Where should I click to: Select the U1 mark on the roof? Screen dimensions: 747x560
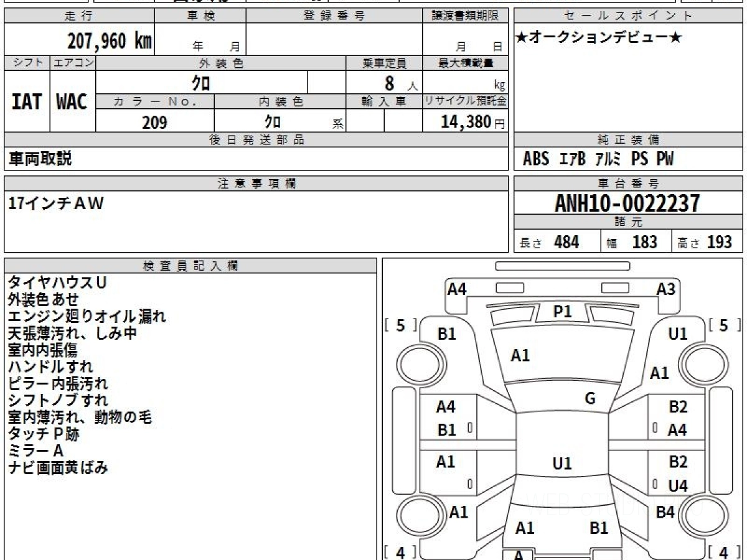(x=562, y=464)
